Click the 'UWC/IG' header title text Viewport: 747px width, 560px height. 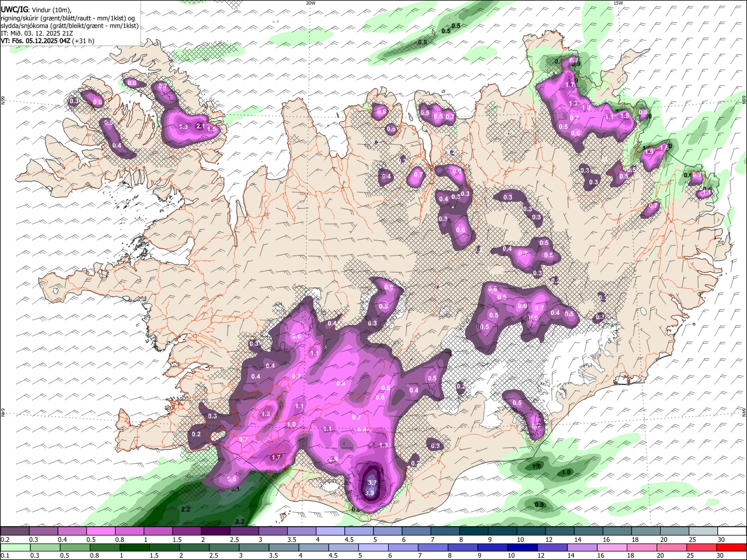(15, 9)
